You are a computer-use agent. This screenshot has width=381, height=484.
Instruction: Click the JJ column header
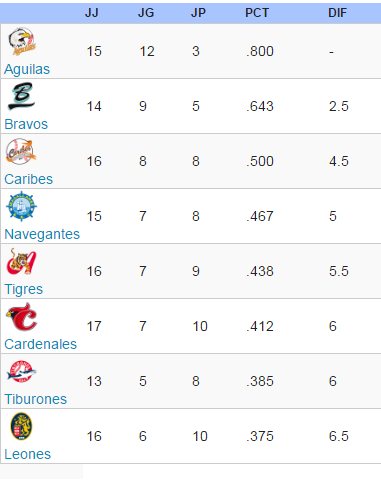point(91,13)
